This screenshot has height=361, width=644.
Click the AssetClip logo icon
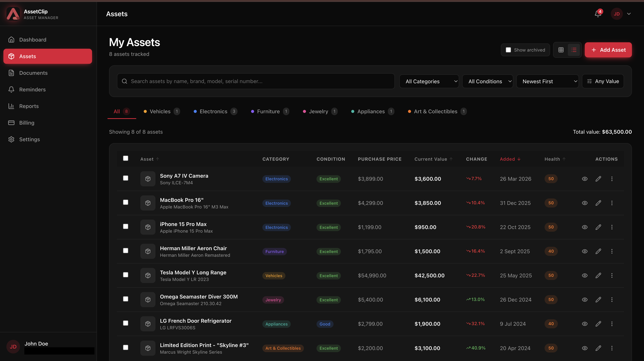(13, 14)
